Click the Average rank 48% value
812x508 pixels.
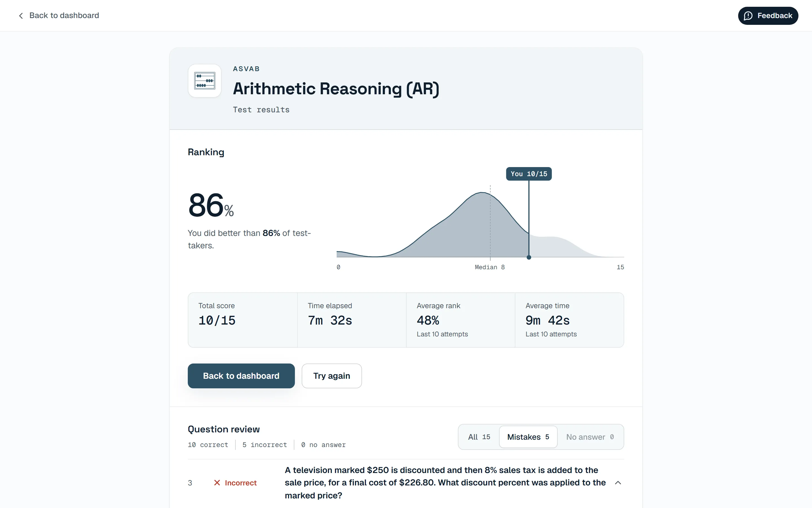coord(428,320)
